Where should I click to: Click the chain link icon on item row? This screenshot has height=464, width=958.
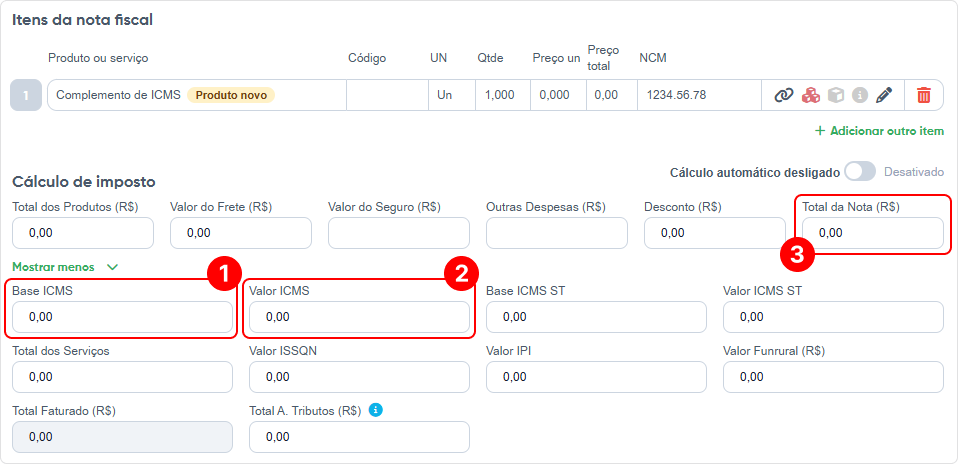(x=784, y=95)
